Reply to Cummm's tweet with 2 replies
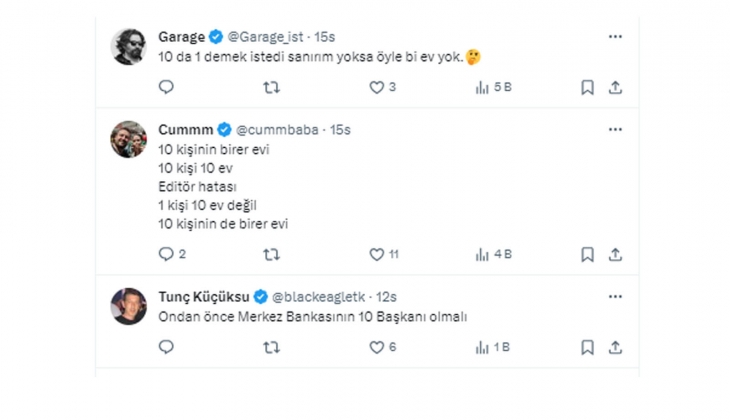Image resolution: width=730 pixels, height=420 pixels. coord(166,254)
